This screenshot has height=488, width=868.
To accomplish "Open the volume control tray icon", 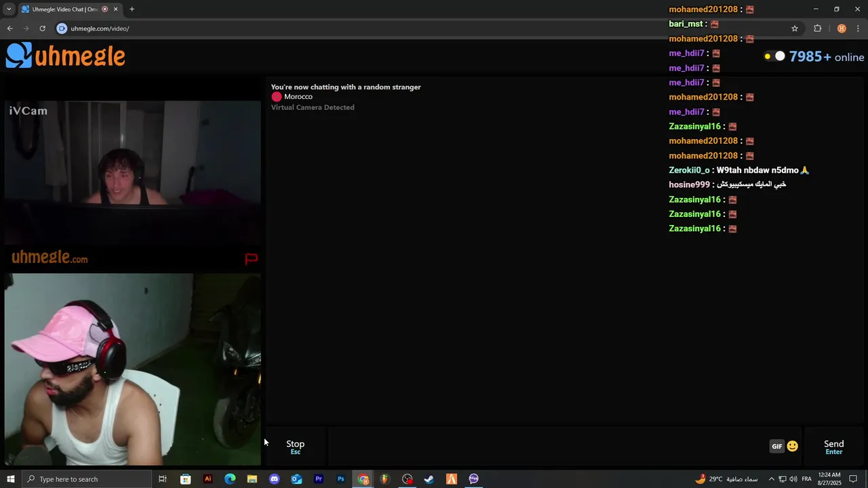I will tap(793, 479).
